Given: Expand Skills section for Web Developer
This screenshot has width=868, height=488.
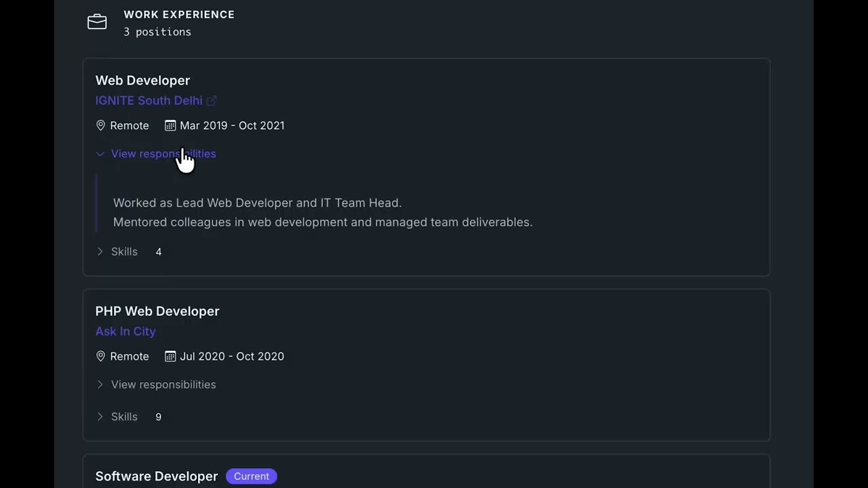Looking at the screenshot, I should click(124, 251).
